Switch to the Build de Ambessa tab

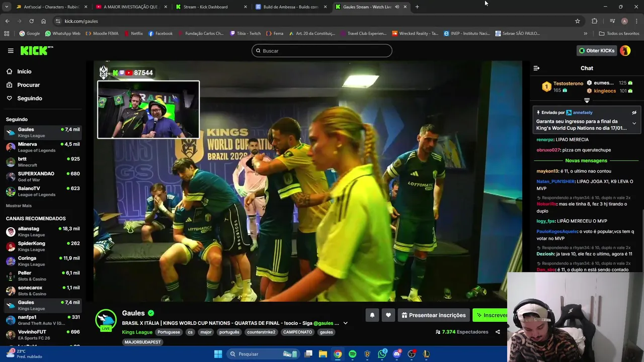[x=291, y=7]
